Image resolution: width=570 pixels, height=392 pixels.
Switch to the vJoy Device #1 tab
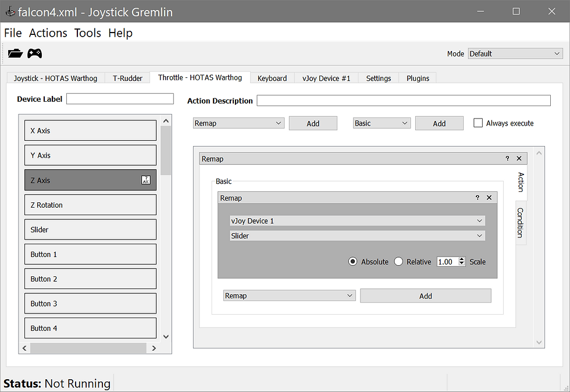coord(326,78)
